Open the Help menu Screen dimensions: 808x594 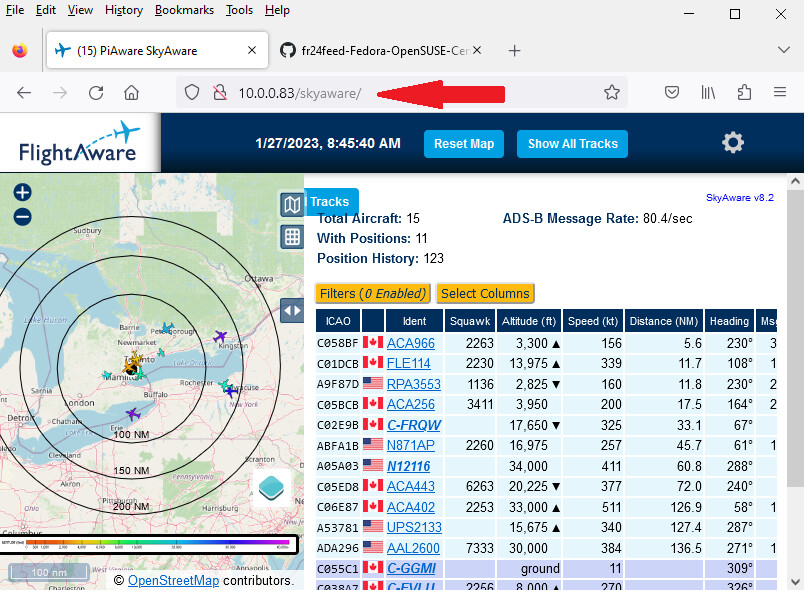click(277, 10)
